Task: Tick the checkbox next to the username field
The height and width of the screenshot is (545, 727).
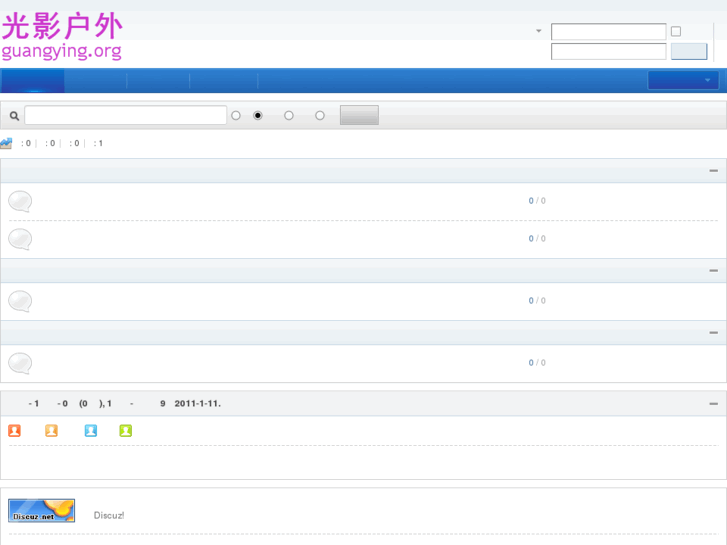Action: click(676, 31)
